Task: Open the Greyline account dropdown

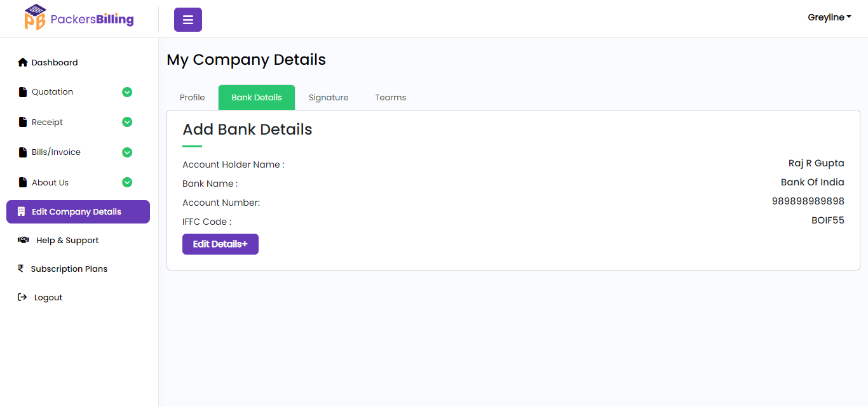Action: 829,18
